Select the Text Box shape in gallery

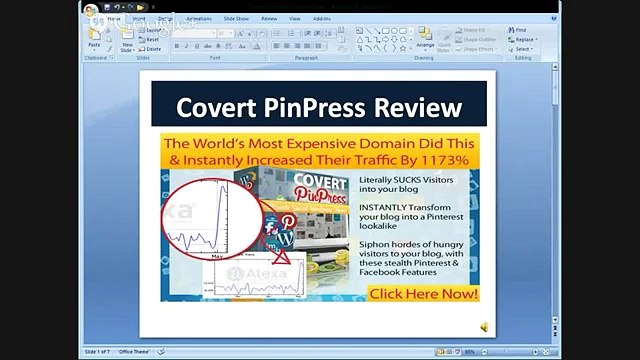[x=359, y=31]
